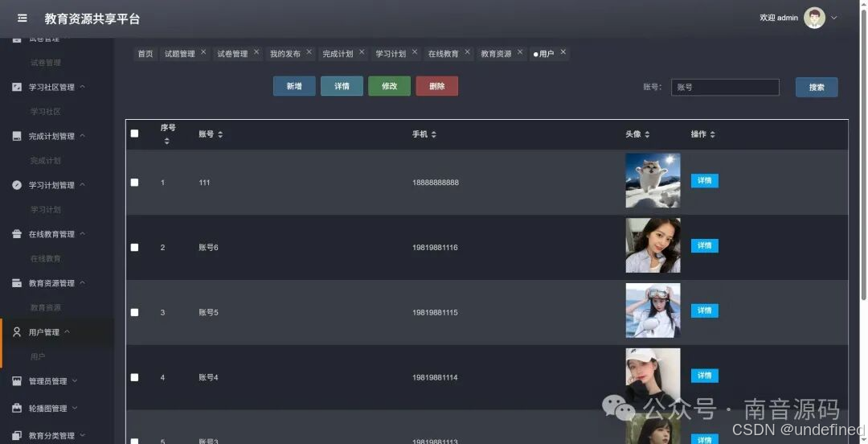Screen dimensions: 868x444
Task: Click the red 删除 button
Action: click(x=437, y=86)
